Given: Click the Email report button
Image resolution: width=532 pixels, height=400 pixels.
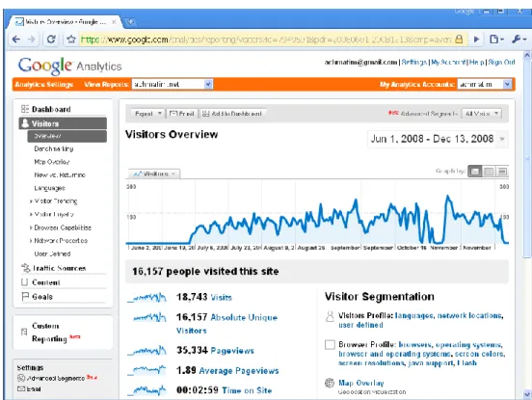Looking at the screenshot, I should (x=182, y=114).
